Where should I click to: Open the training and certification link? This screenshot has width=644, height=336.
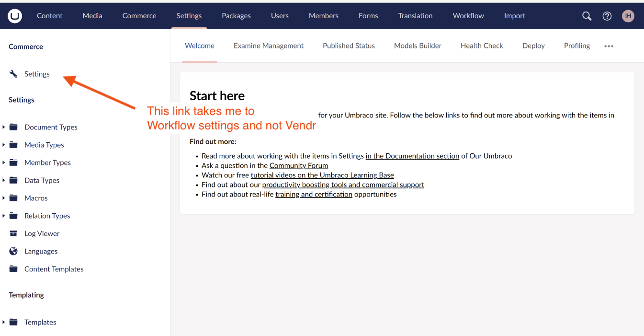coord(314,194)
